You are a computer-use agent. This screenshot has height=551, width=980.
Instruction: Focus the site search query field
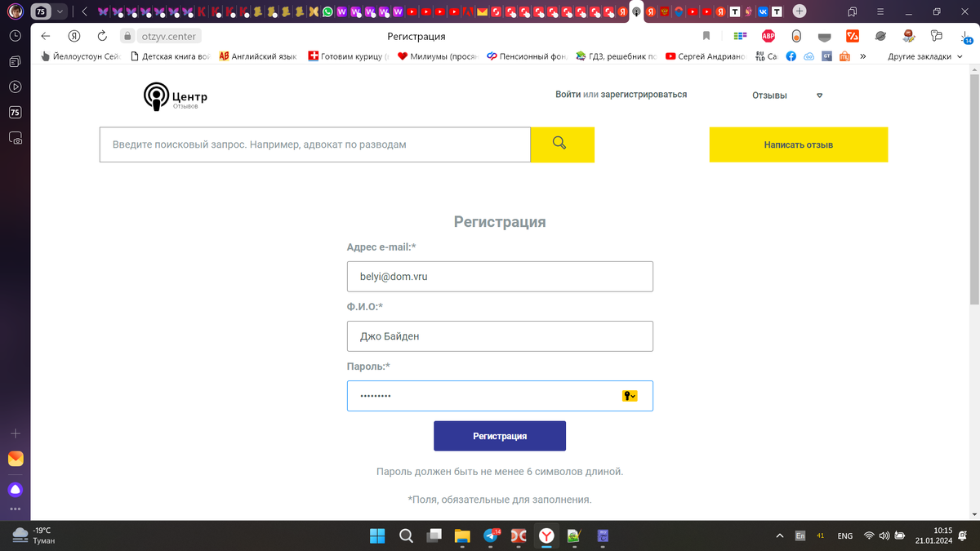(315, 144)
